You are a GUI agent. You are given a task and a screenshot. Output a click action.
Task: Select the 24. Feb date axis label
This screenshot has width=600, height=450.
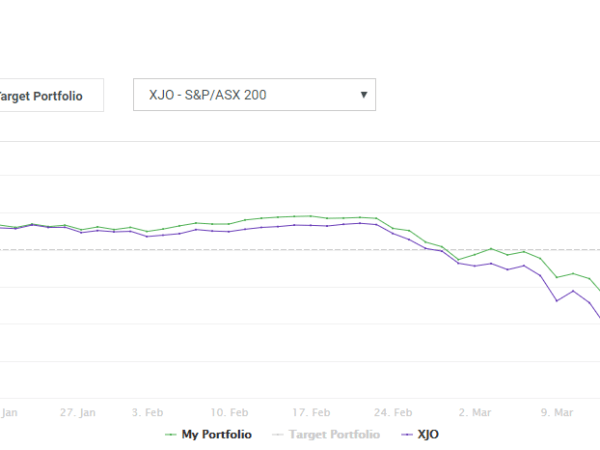(x=393, y=411)
